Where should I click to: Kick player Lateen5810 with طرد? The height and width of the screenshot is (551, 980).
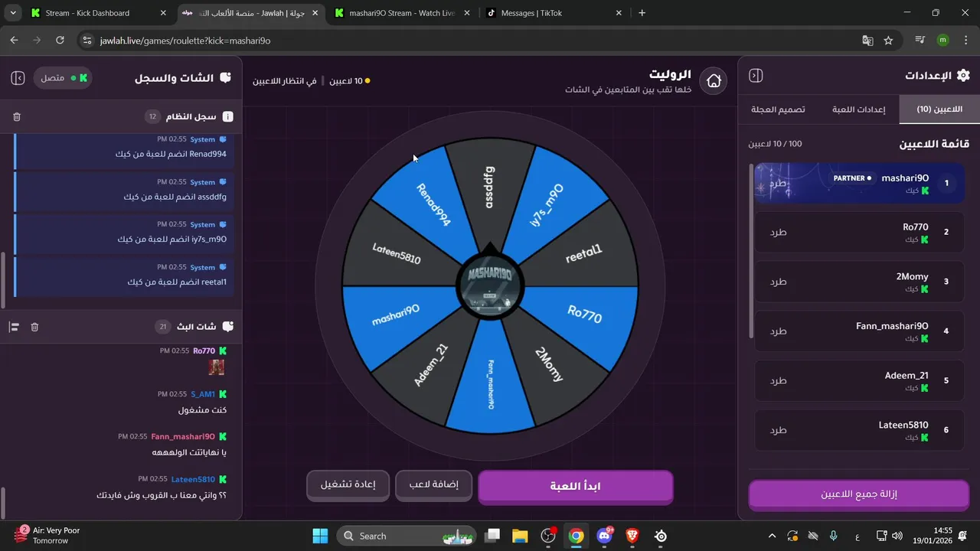click(x=778, y=430)
